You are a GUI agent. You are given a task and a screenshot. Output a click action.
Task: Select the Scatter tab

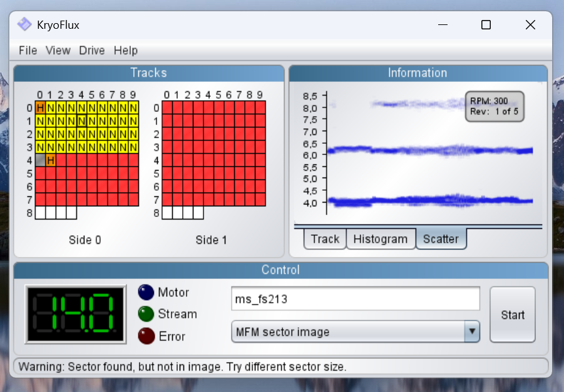441,239
